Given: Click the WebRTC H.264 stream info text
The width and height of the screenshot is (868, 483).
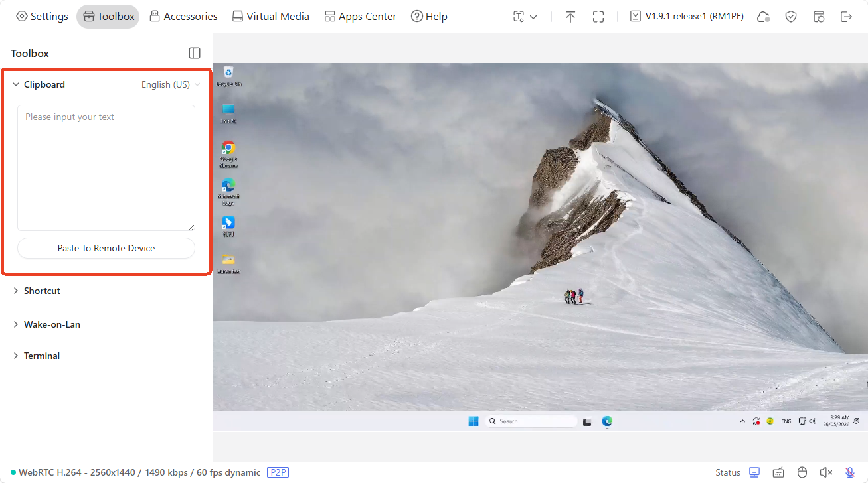Looking at the screenshot, I should [139, 472].
